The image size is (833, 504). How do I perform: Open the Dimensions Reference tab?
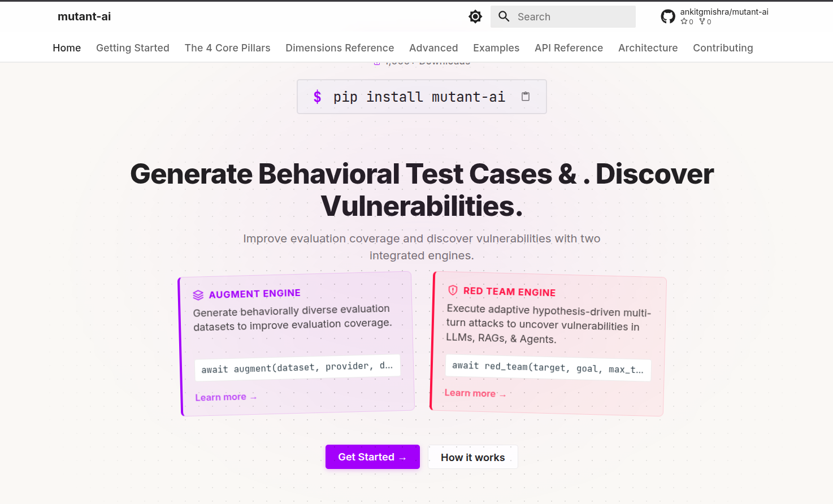(x=340, y=48)
